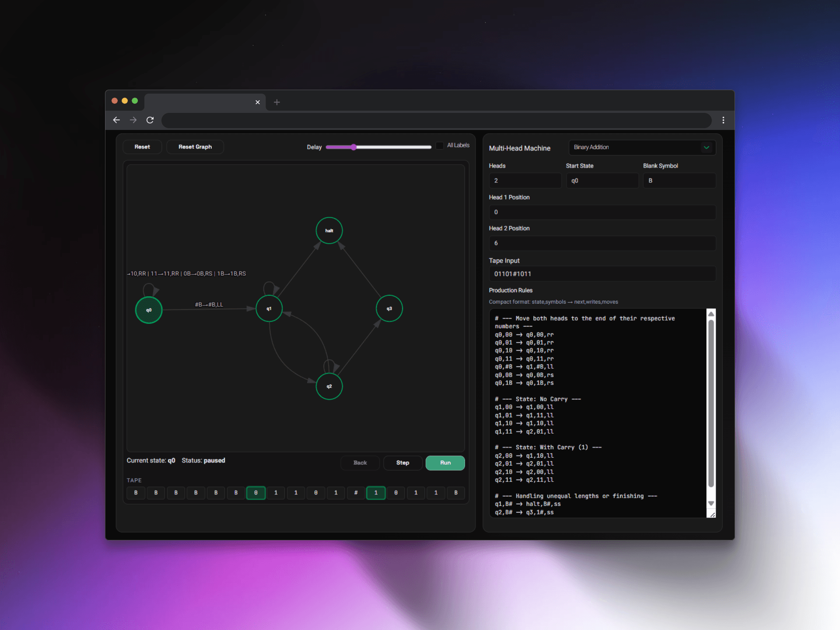Click the Reset Graph button
Image resolution: width=840 pixels, height=630 pixels.
pyautogui.click(x=195, y=147)
